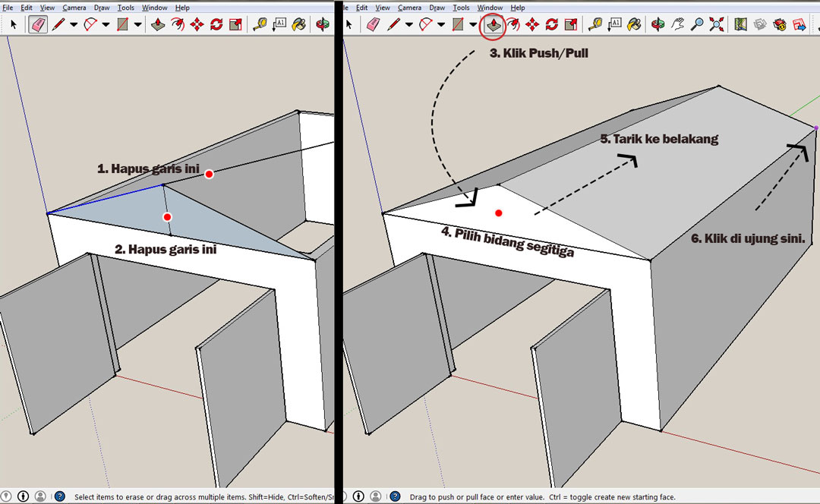Click the greyed Toggle Terrain icon
This screenshot has height=504, width=820.
(x=760, y=24)
